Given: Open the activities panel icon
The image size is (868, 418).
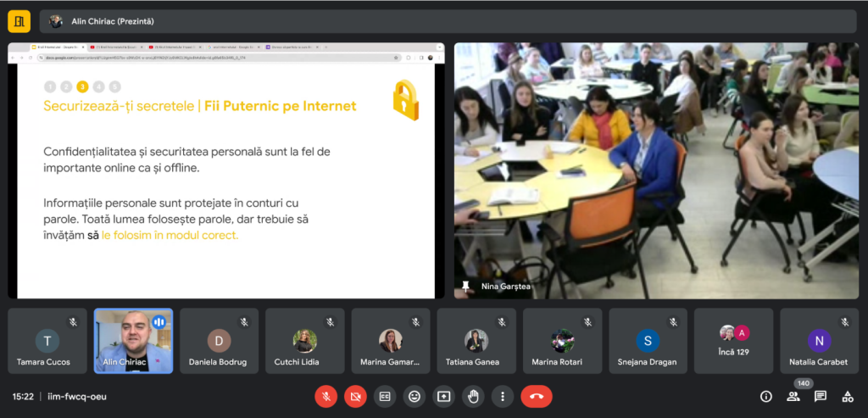Looking at the screenshot, I should [848, 396].
